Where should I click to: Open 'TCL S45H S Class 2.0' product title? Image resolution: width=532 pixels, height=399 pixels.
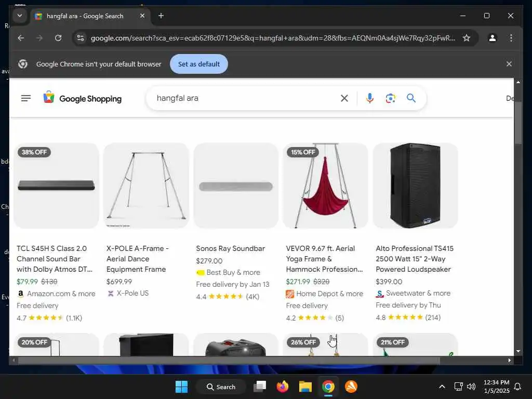(x=55, y=259)
